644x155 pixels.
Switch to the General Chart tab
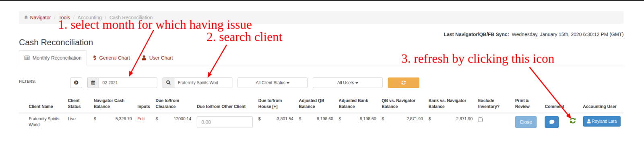[x=111, y=58]
